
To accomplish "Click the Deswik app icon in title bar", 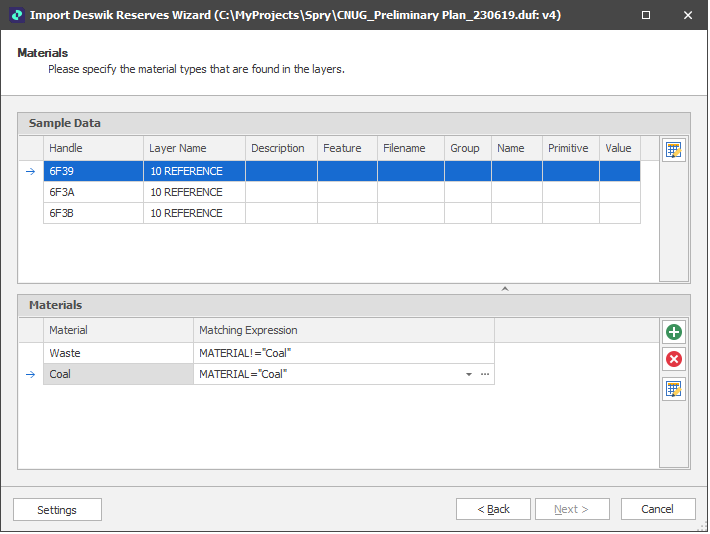I will (x=15, y=16).
